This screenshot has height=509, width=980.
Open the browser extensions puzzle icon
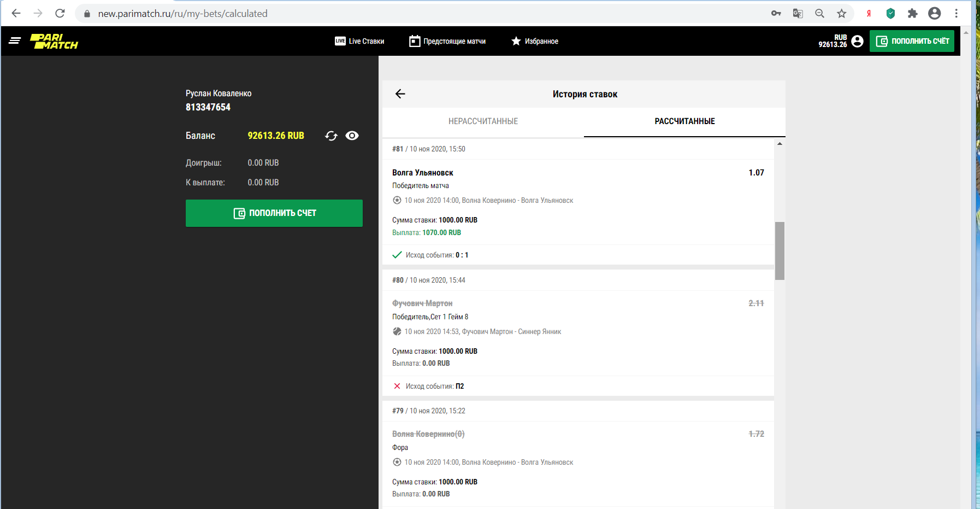coord(912,14)
